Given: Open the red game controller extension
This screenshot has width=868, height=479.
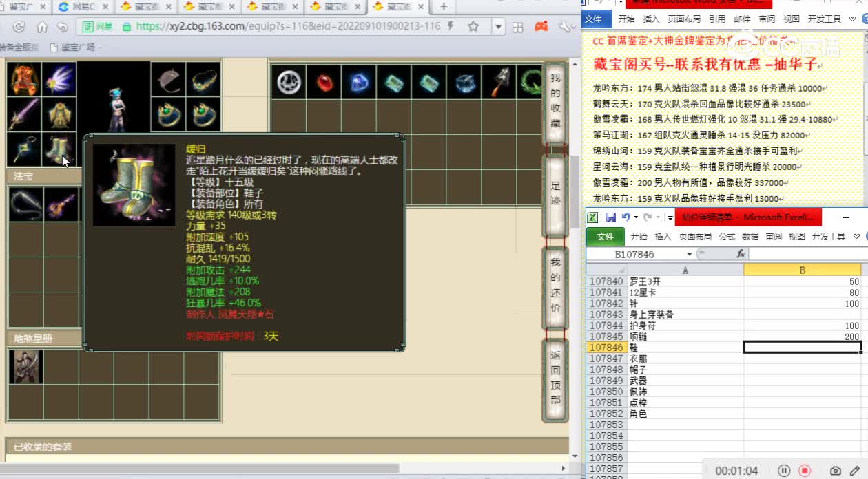Looking at the screenshot, I should [541, 26].
